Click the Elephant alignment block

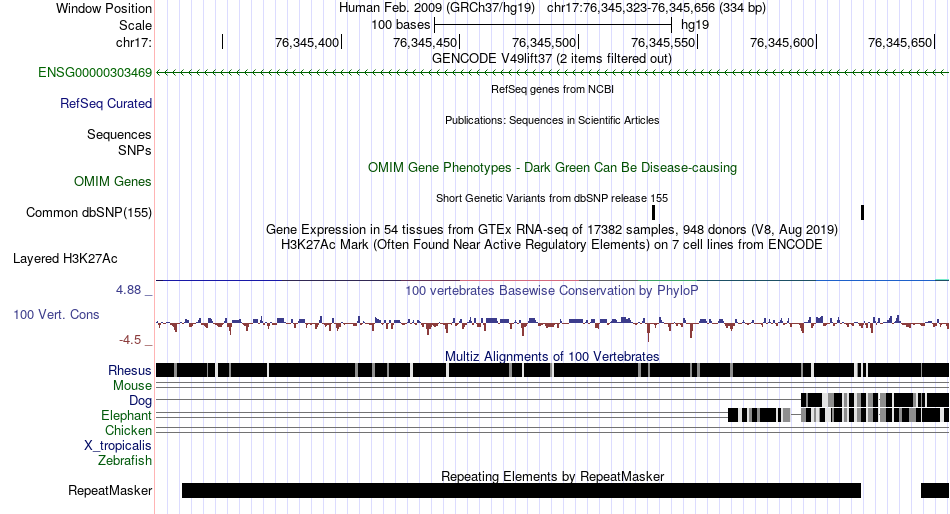click(x=839, y=415)
